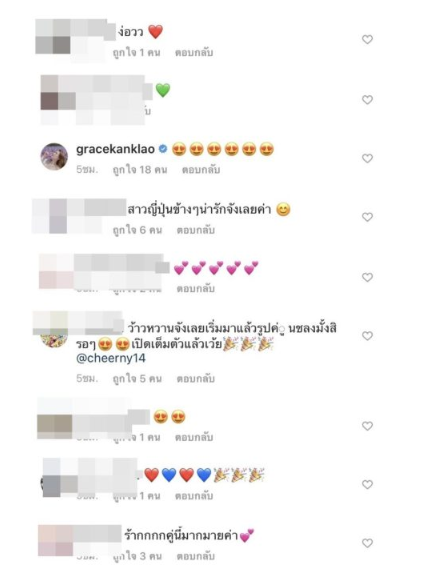Like the red heart comment at top
Screen dimensions: 436x583
tap(367, 39)
